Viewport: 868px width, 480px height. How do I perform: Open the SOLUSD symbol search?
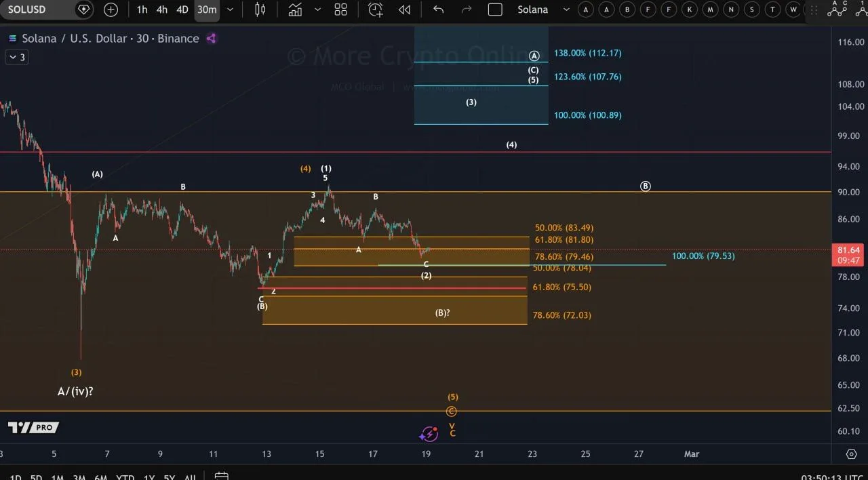26,9
